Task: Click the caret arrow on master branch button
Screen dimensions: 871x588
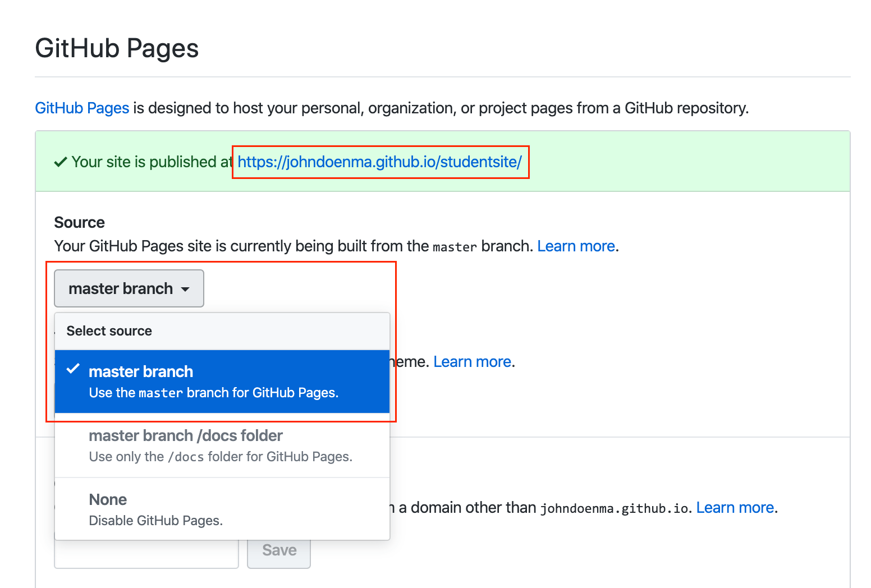Action: click(x=185, y=290)
